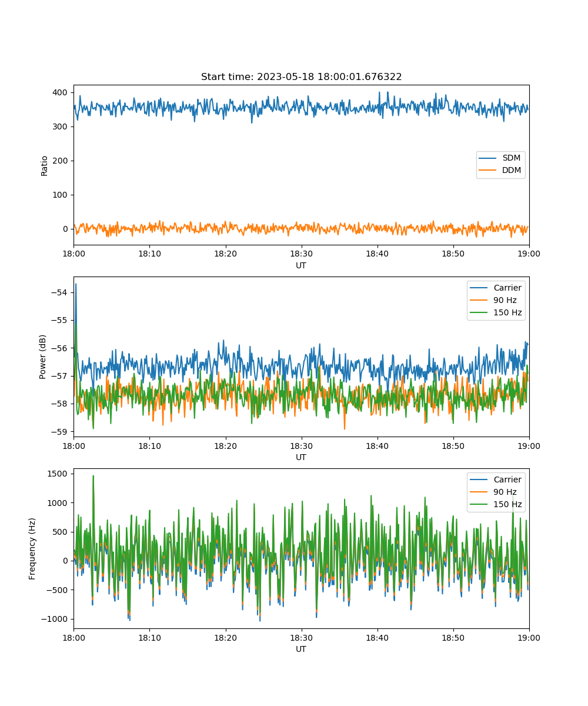The height and width of the screenshot is (706, 588).
Task: Click the "Frequency (Hz)" y-axis label
Action: 32,549
